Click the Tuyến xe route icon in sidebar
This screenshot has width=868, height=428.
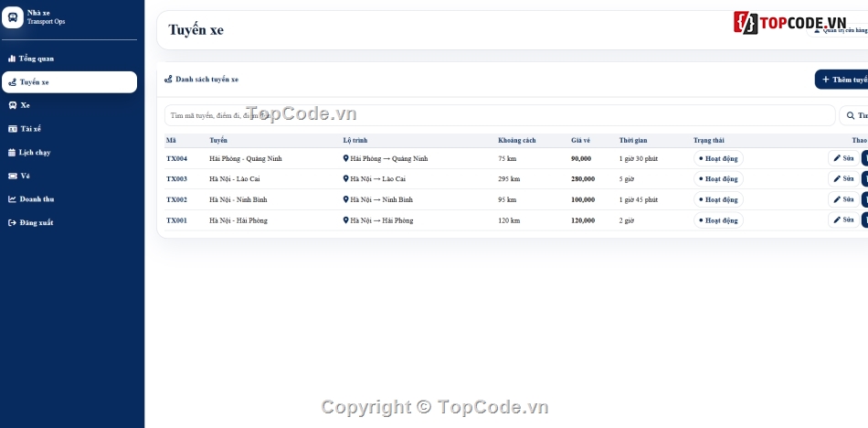(12, 82)
